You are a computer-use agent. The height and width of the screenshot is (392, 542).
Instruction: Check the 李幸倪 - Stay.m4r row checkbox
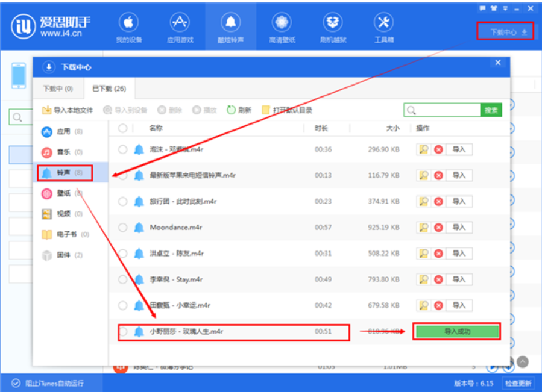pyautogui.click(x=123, y=279)
